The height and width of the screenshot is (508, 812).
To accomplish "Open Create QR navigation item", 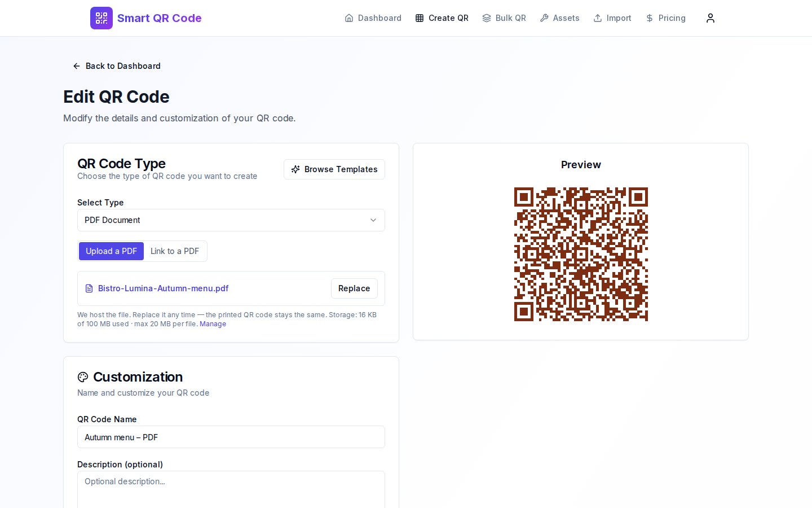I will tap(442, 18).
